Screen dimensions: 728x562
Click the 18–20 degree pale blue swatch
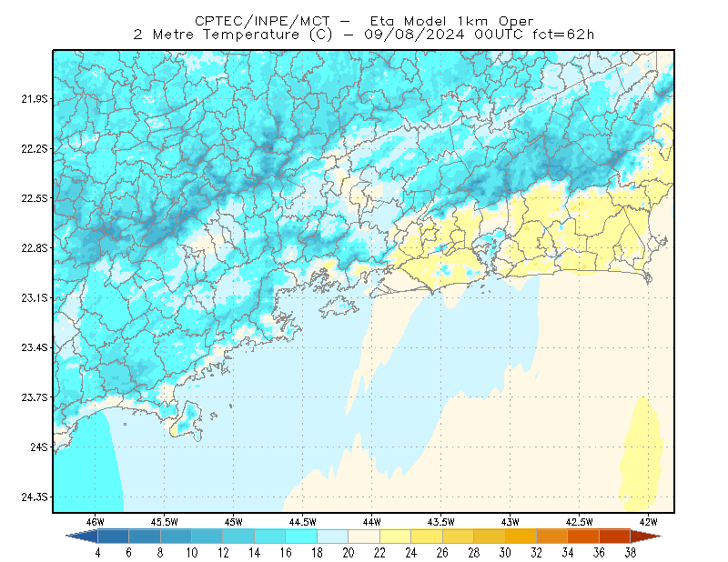(333, 537)
